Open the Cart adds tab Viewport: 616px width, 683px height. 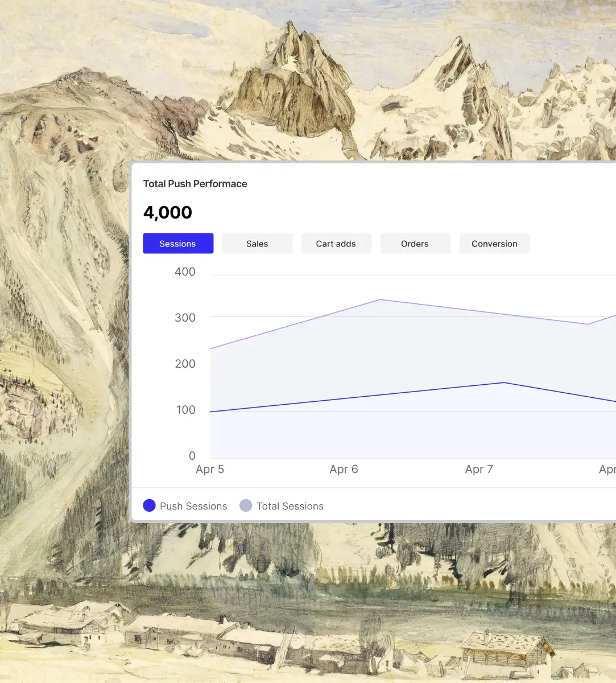click(x=336, y=244)
